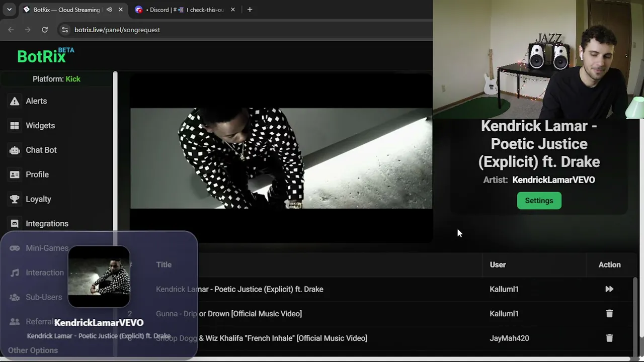Open Profile via its ID card icon

[x=15, y=174]
